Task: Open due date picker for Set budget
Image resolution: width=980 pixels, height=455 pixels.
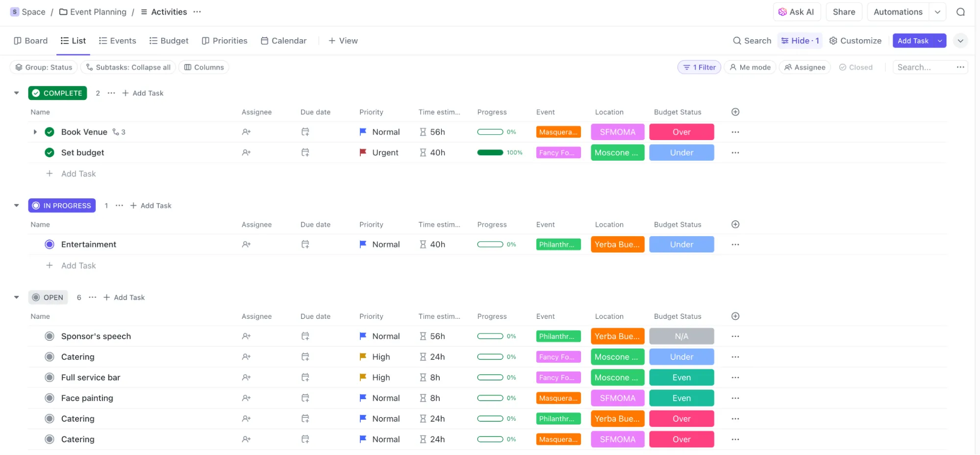Action: [305, 152]
